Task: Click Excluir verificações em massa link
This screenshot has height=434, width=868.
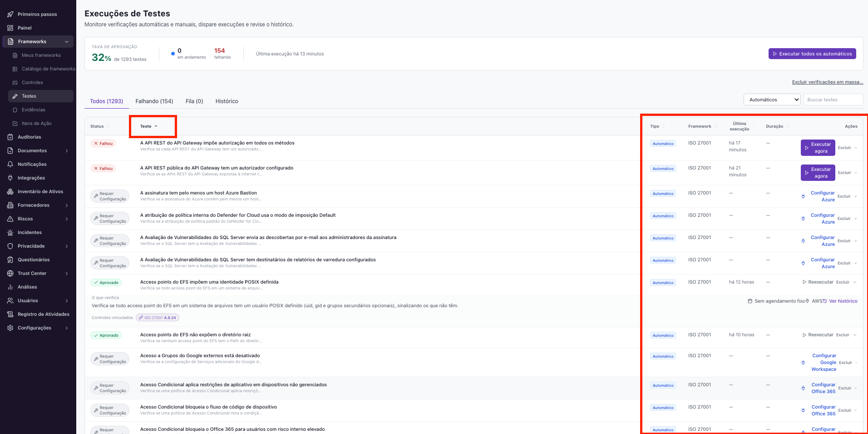Action: [828, 82]
